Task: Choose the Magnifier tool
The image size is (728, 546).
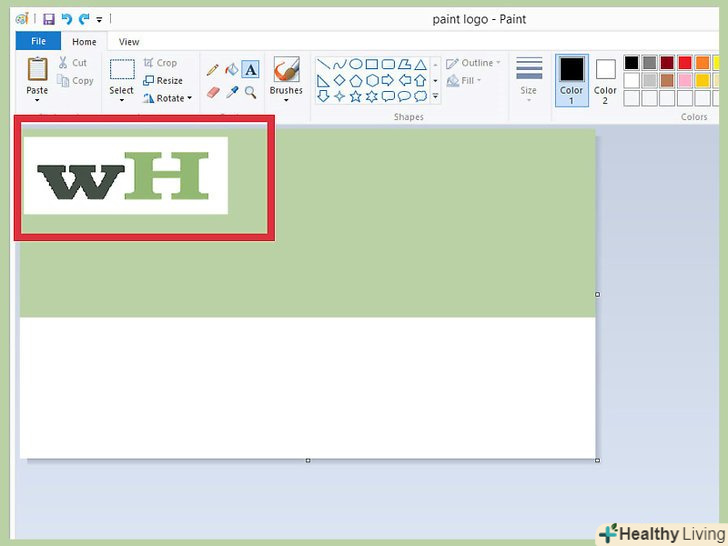Action: 251,92
